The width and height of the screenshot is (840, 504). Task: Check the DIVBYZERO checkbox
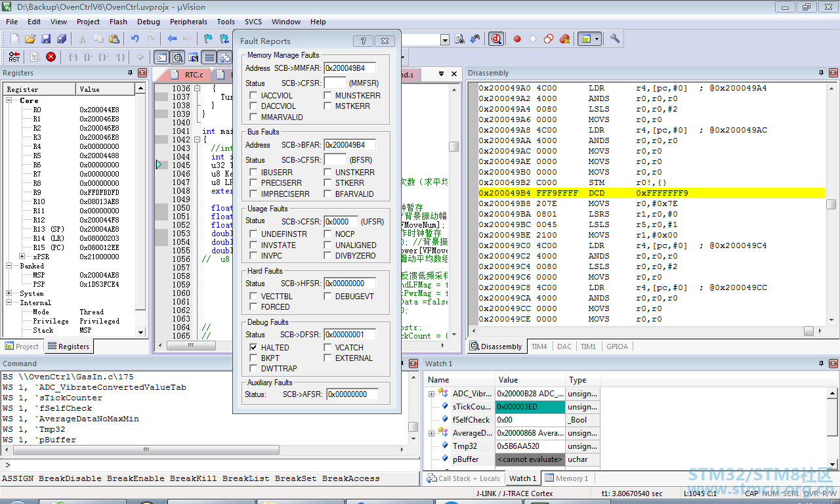pos(328,255)
